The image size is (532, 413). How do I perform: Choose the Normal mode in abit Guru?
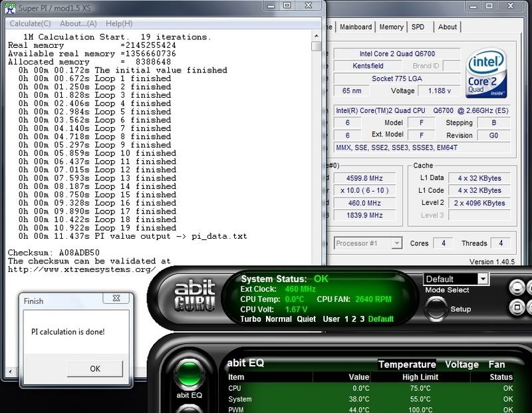pos(279,319)
